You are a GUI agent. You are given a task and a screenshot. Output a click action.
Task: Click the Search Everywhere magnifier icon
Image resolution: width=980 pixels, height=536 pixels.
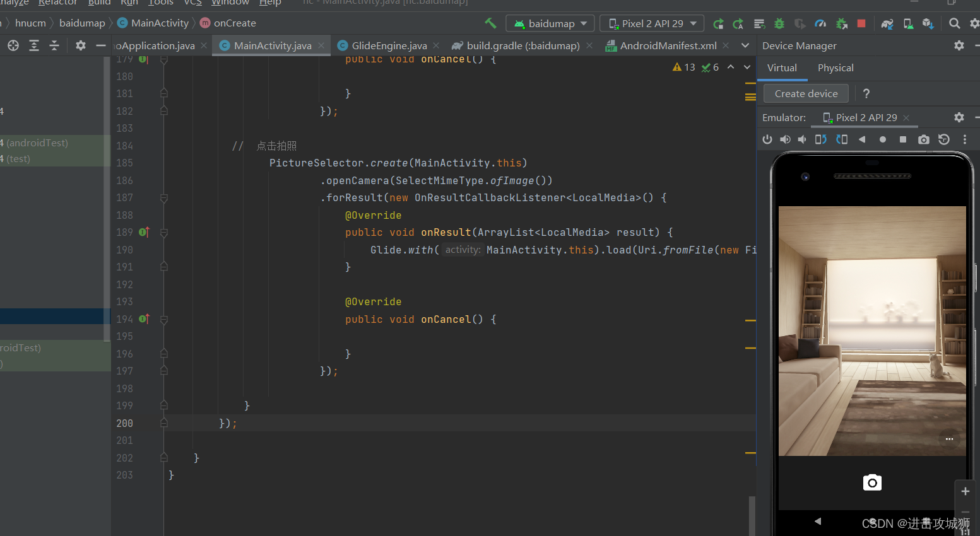click(x=954, y=23)
